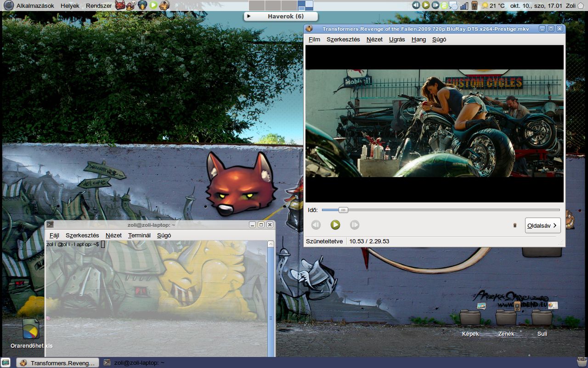Toggle the Oldalsáv sidebar button
The image size is (588, 368).
[543, 225]
